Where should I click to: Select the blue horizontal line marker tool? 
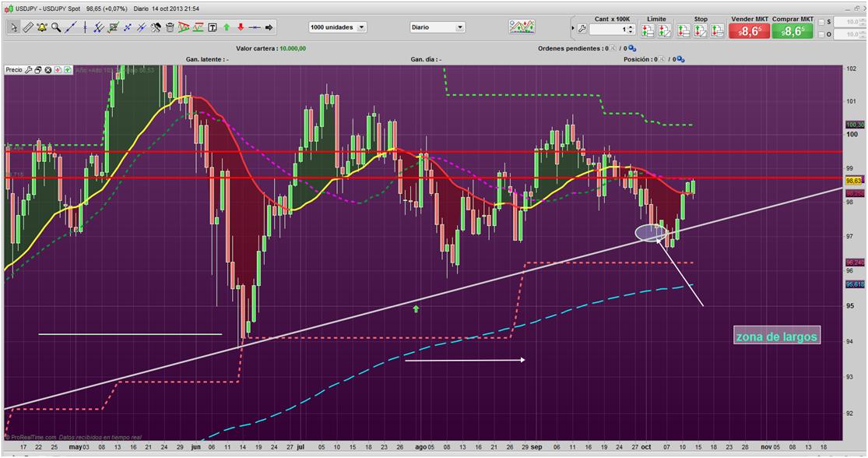[x=254, y=28]
